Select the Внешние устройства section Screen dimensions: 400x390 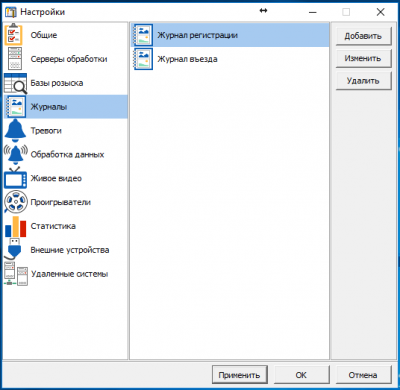tap(70, 250)
